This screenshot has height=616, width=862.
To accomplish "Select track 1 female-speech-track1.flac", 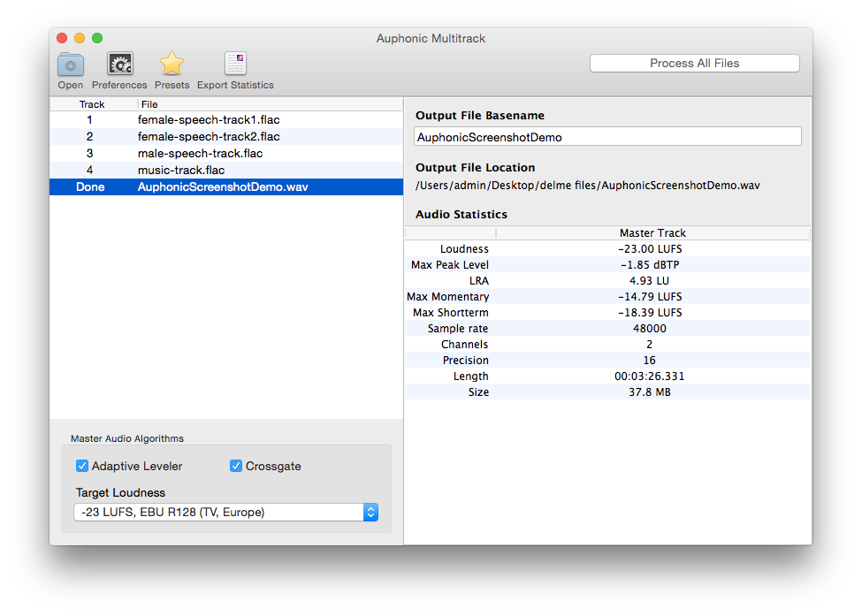I will coord(226,120).
